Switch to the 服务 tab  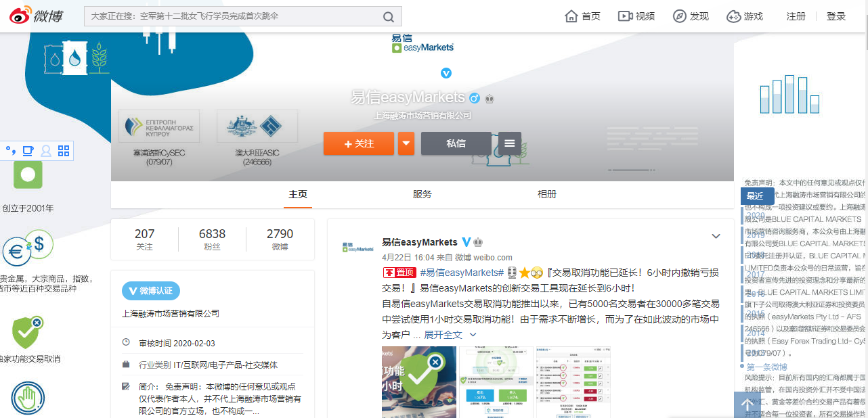pyautogui.click(x=422, y=194)
